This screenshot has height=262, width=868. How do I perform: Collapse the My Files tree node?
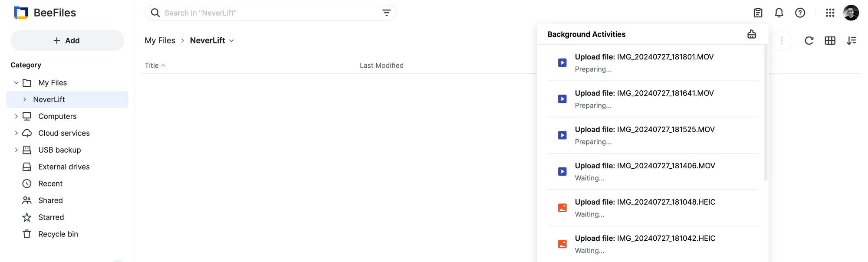[x=16, y=83]
